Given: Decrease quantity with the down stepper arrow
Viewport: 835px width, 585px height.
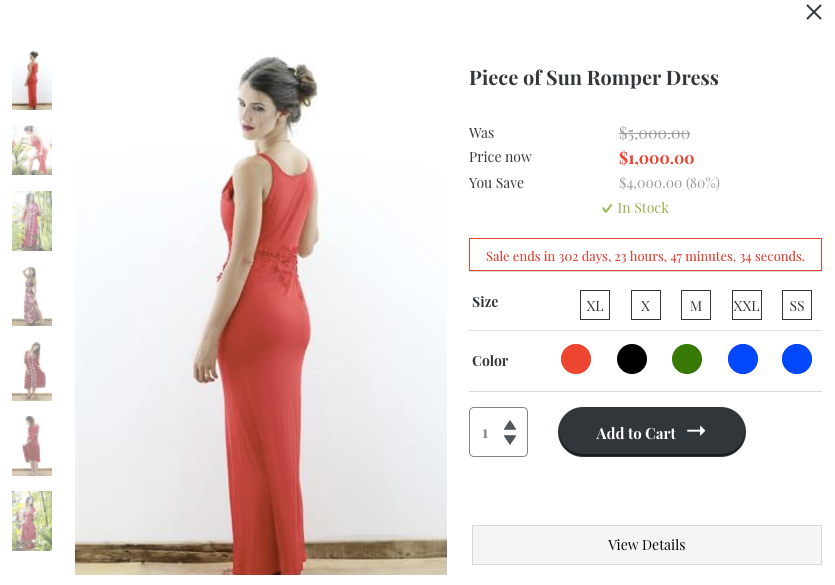Looking at the screenshot, I should pyautogui.click(x=511, y=438).
